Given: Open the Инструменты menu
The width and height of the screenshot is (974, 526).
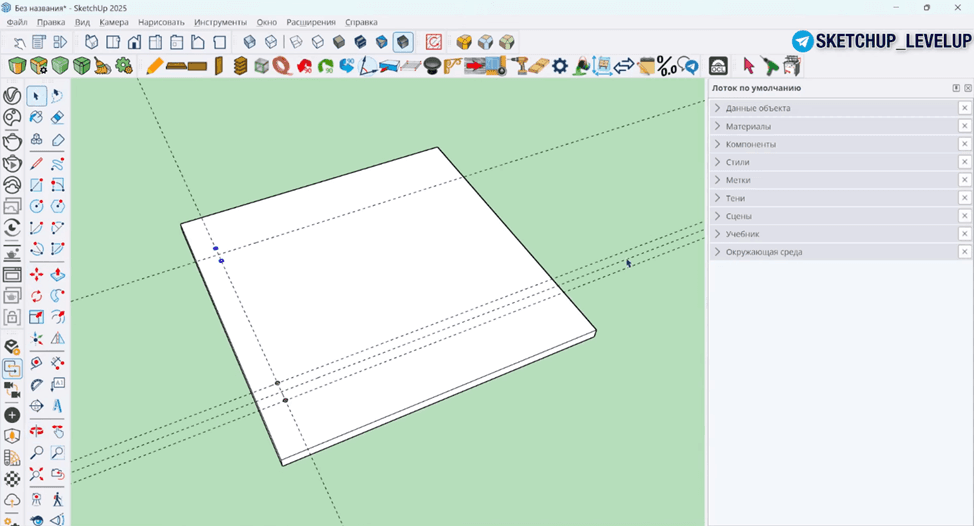Looking at the screenshot, I should (x=220, y=22).
